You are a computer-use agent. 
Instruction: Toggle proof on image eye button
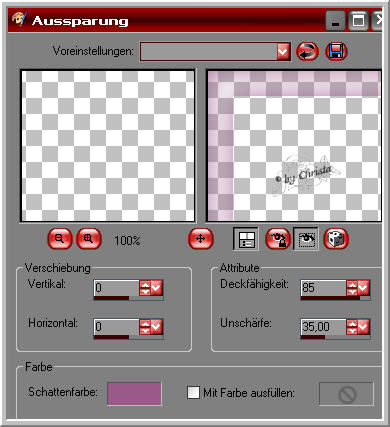[x=306, y=239]
